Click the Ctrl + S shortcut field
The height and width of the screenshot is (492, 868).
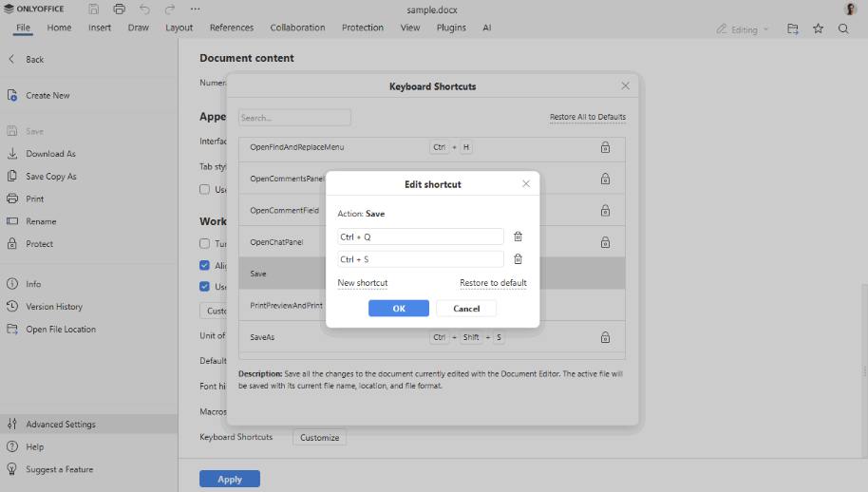tap(421, 259)
